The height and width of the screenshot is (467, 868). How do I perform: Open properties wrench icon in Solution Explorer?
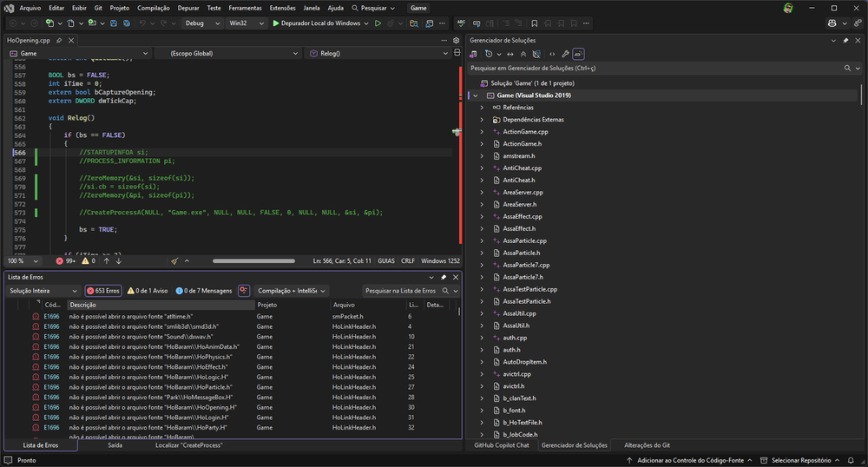pos(565,54)
